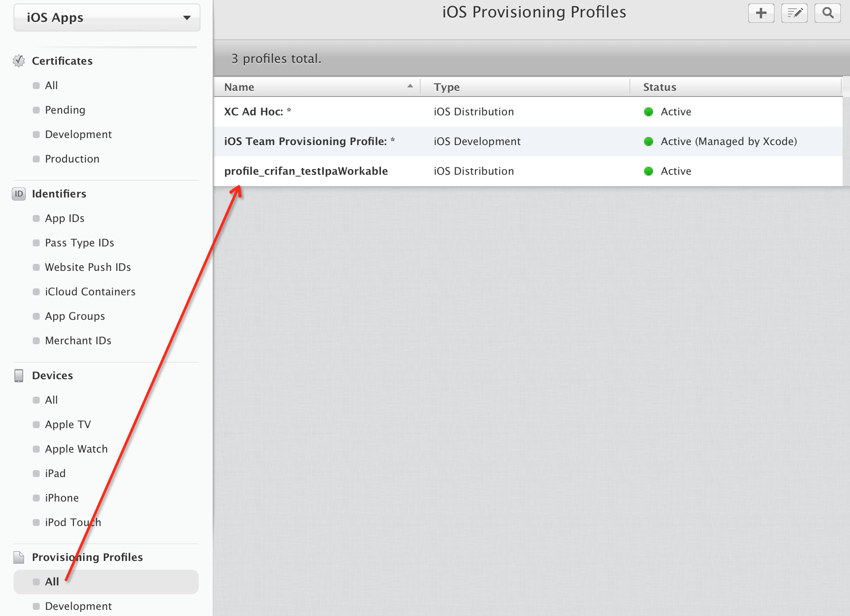The width and height of the screenshot is (850, 616).
Task: Select All under Provisioning Profiles
Action: [x=52, y=582]
